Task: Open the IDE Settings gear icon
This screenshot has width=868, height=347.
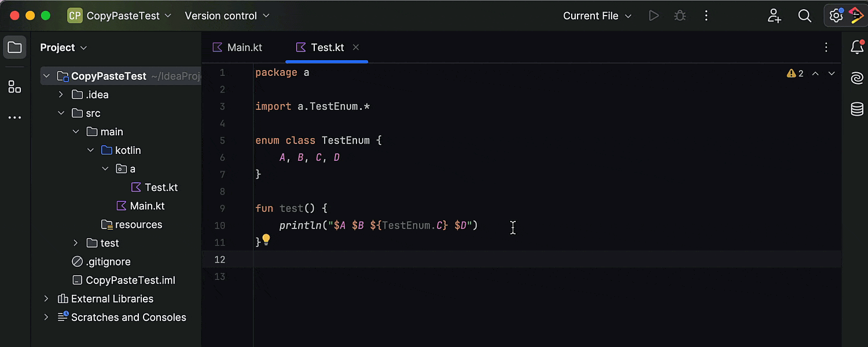Action: coord(836,16)
